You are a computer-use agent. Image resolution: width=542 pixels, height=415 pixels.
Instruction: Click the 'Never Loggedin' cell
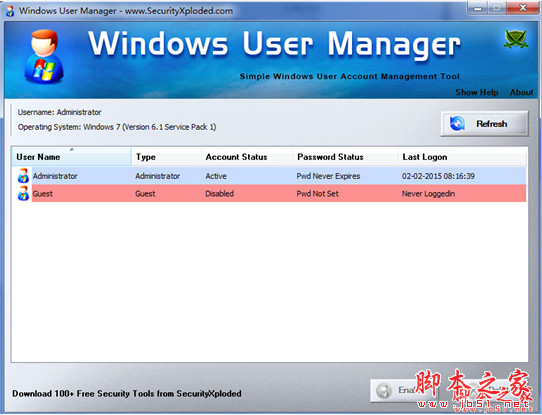click(428, 194)
